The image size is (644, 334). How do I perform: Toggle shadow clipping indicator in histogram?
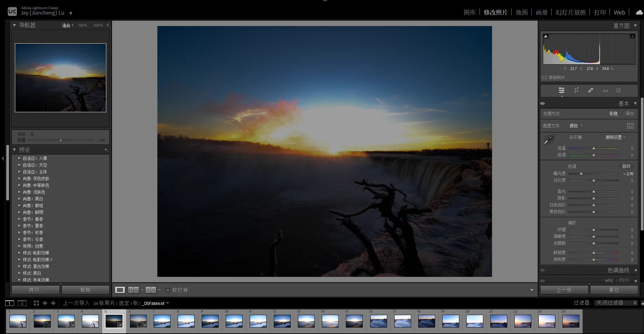pyautogui.click(x=546, y=36)
